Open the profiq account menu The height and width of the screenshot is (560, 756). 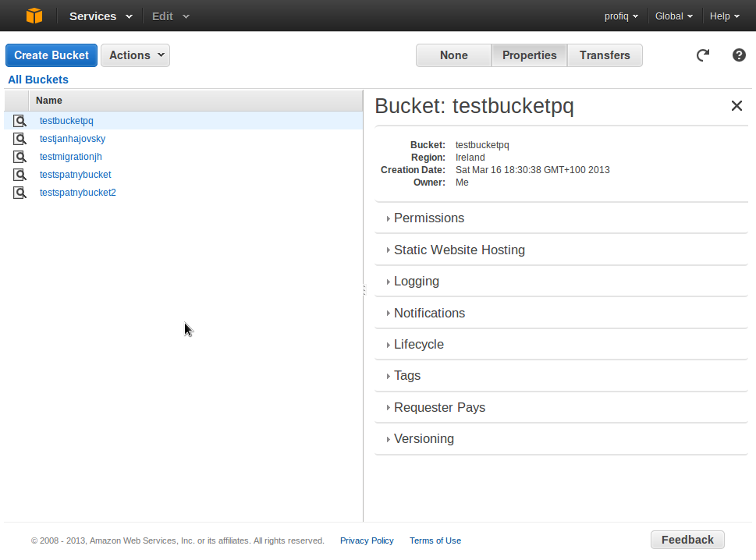[621, 16]
